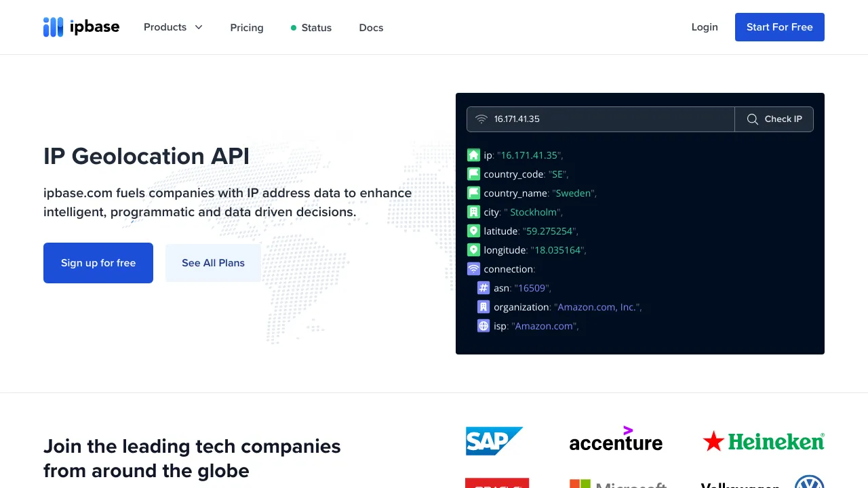Click the magnifier icon in Check IP
Screen dimensions: 868x488
pos(753,119)
